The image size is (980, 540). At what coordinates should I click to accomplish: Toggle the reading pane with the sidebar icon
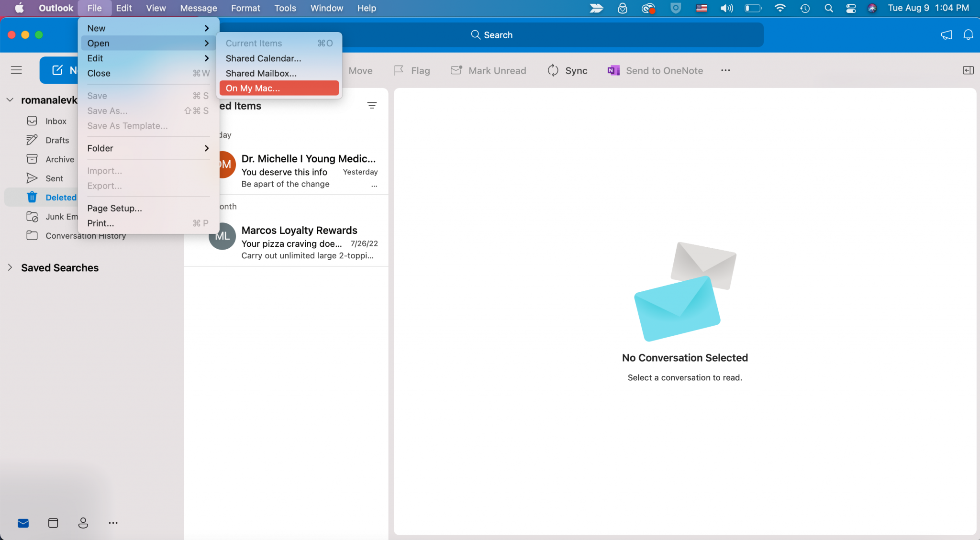[x=968, y=70]
